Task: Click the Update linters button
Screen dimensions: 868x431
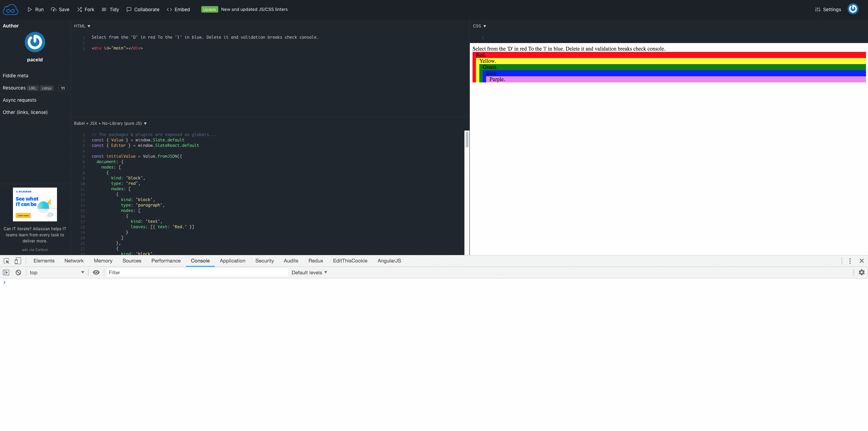Action: click(x=209, y=9)
